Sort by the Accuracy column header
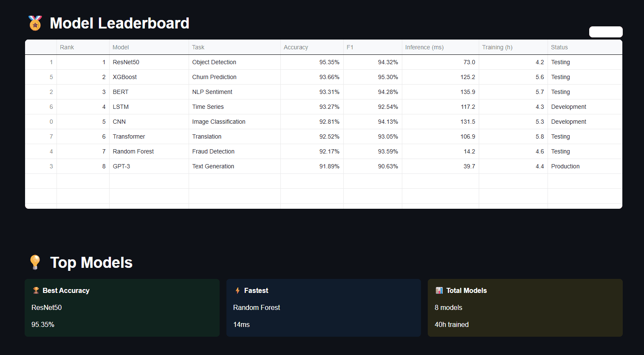Screen dimensions: 644x355 [312, 47]
